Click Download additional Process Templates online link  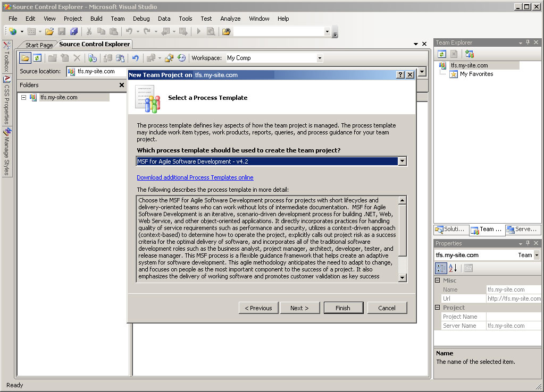(195, 177)
